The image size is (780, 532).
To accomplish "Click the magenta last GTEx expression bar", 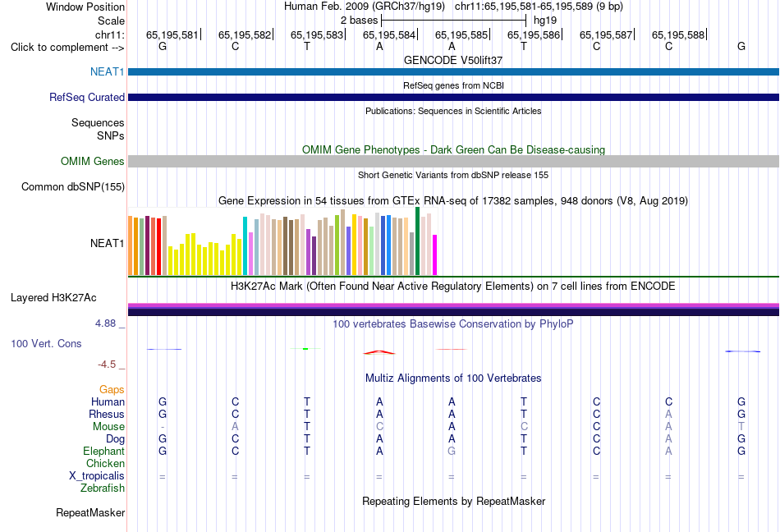I will point(435,255).
